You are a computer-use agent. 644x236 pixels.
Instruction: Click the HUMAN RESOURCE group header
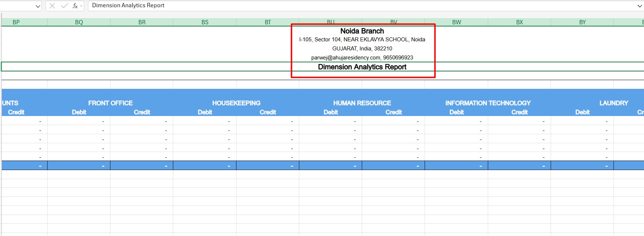(x=362, y=103)
